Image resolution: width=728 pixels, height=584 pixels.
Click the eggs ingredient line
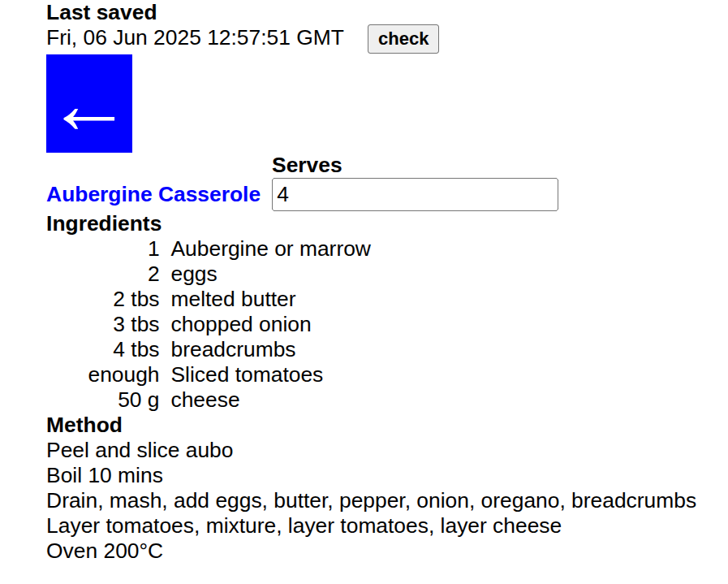coord(193,274)
